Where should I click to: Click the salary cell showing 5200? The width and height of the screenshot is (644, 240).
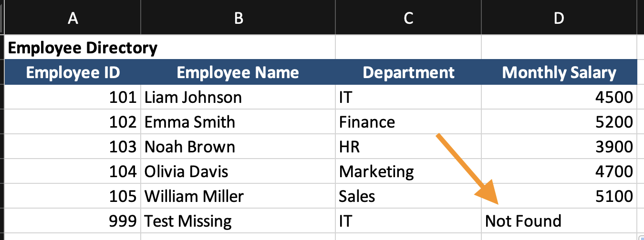(x=559, y=122)
